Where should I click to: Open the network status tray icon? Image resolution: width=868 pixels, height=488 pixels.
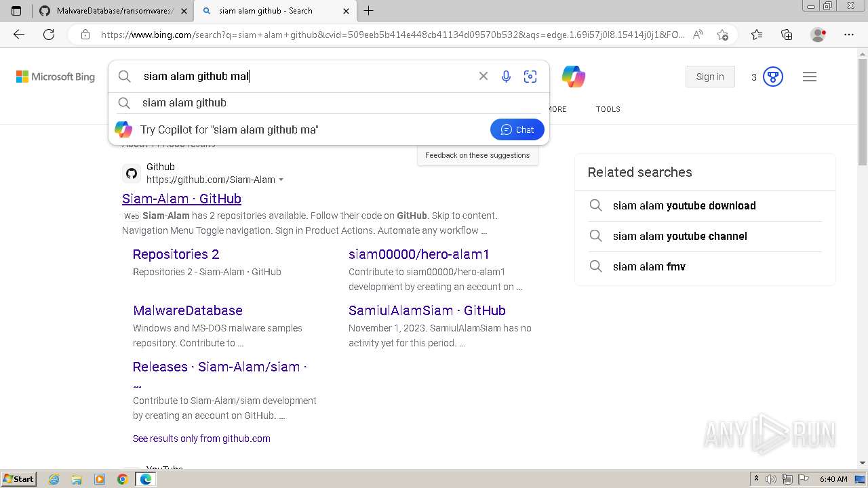point(788,479)
